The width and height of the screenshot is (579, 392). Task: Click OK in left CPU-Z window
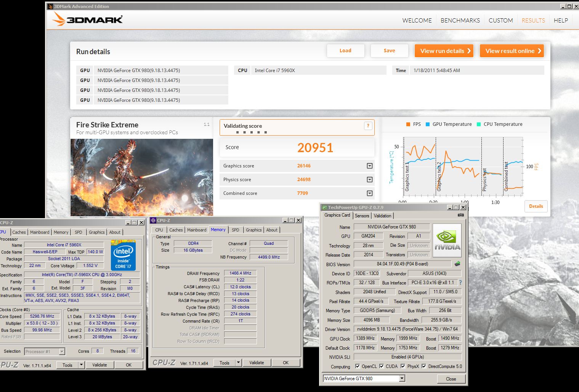[129, 365]
